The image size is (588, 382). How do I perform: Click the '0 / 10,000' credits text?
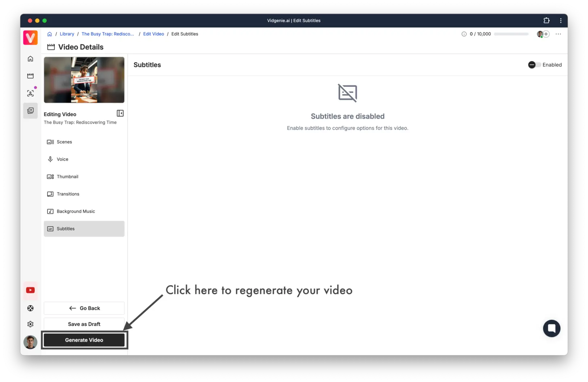480,34
